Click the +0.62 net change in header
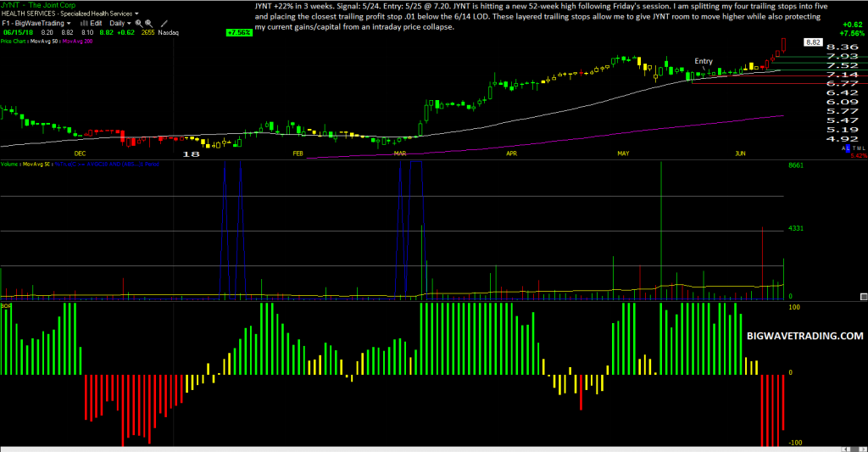Image resolution: width=868 pixels, height=452 pixels. pos(125,32)
